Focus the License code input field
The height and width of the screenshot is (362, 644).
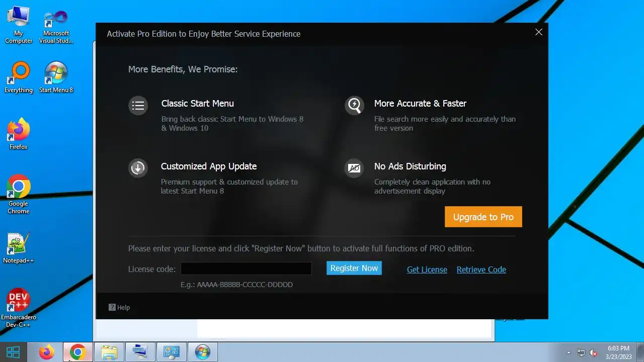pyautogui.click(x=246, y=268)
